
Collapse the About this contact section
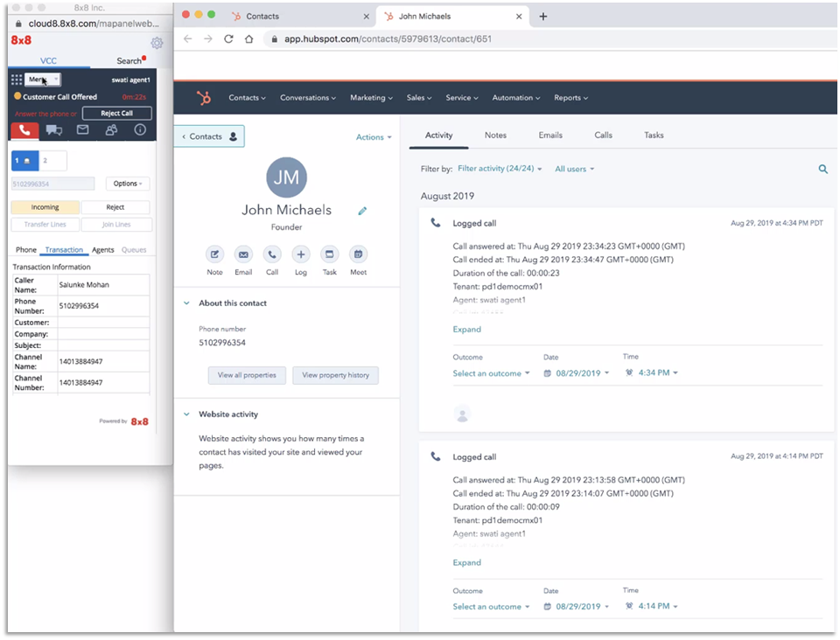pos(186,303)
